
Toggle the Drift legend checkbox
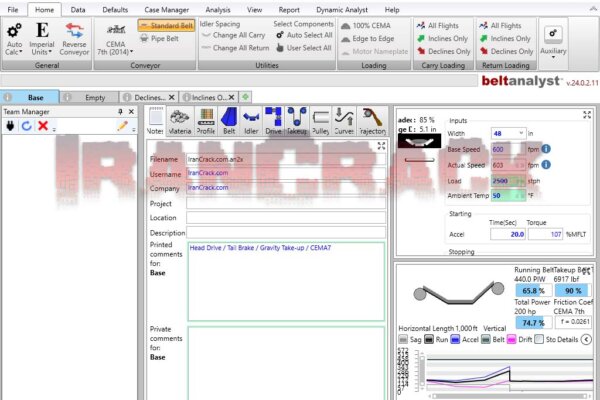pyautogui.click(x=511, y=339)
